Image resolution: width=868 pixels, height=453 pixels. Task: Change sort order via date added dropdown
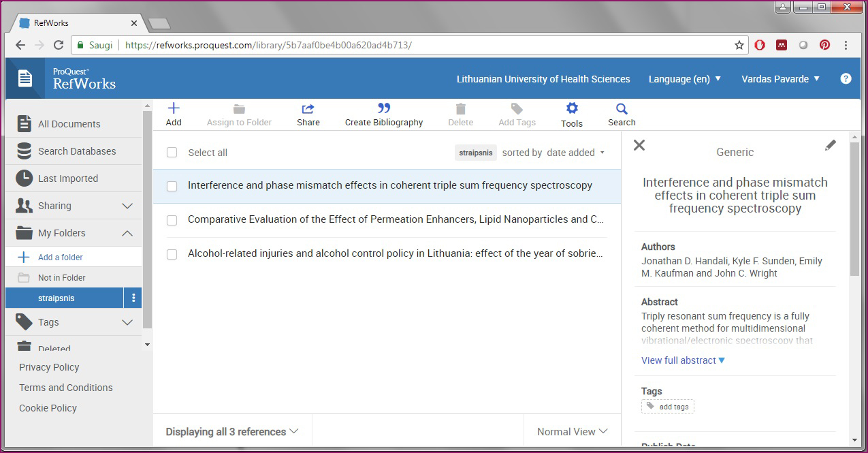[575, 153]
